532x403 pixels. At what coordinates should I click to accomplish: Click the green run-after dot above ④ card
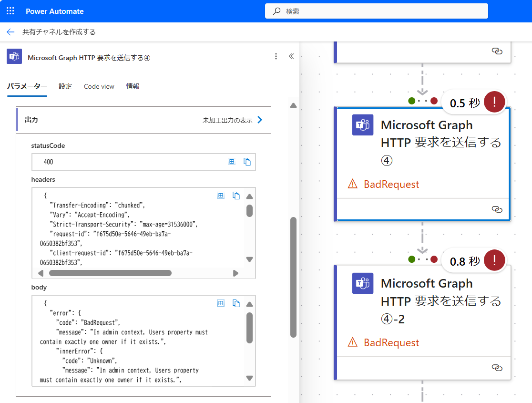pos(412,101)
